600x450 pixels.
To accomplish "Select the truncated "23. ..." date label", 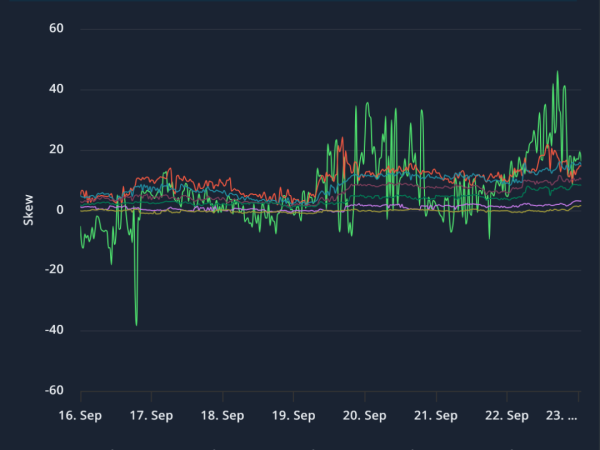I will pos(561,416).
